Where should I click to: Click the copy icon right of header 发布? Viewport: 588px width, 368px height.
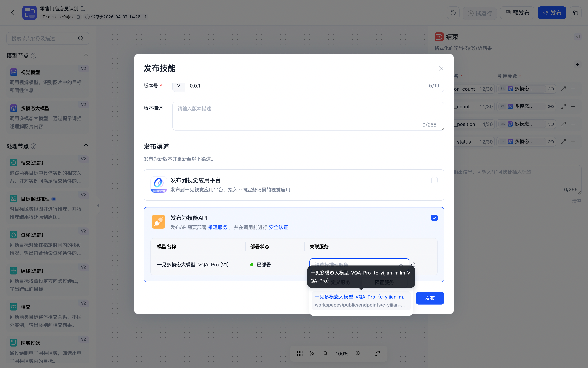[575, 13]
